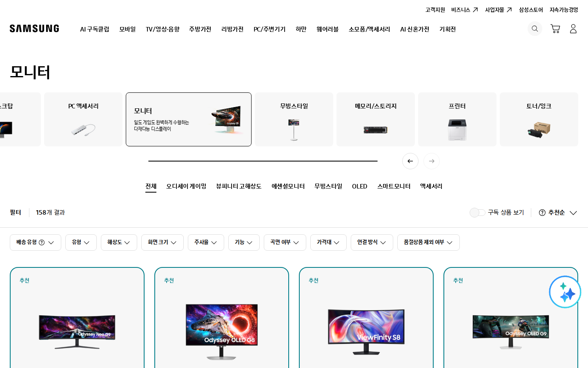This screenshot has height=368, width=588.
Task: Click the Samsung logo
Action: (x=34, y=29)
